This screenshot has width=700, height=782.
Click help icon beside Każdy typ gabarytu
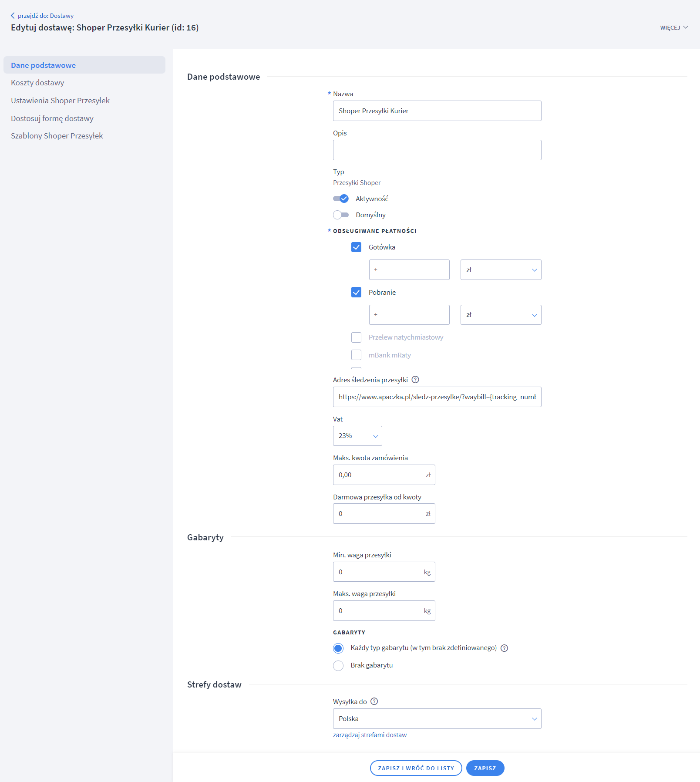click(x=504, y=648)
